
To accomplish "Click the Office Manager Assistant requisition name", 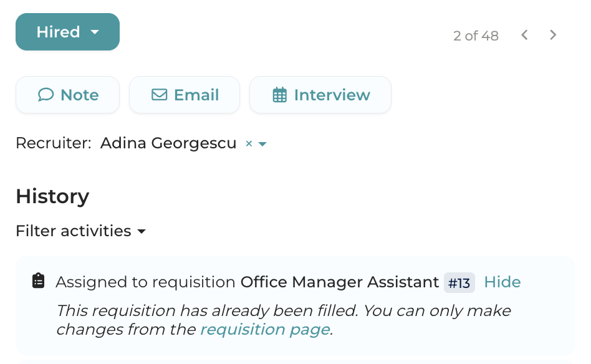I will pyautogui.click(x=340, y=282).
